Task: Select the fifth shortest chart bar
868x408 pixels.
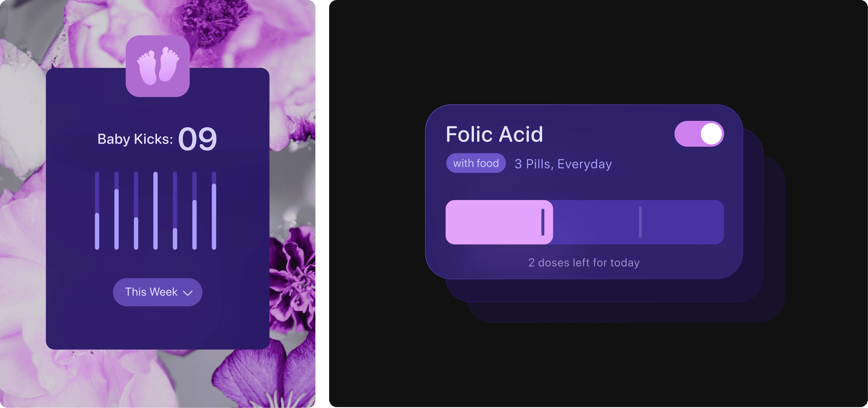Action: coord(175,211)
